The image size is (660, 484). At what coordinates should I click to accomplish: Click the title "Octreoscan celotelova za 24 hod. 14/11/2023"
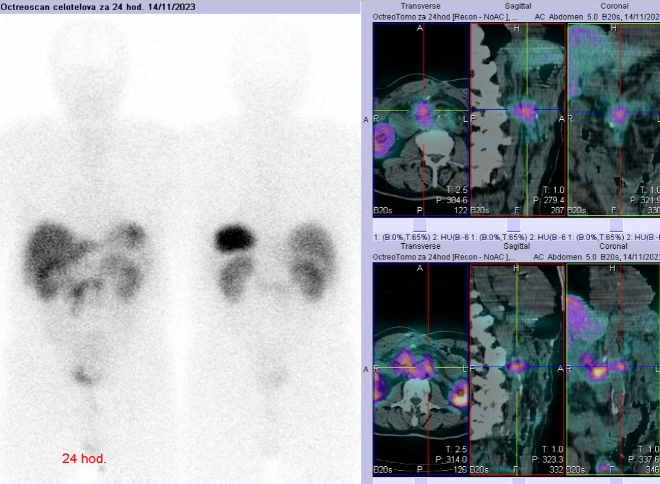tap(98, 7)
